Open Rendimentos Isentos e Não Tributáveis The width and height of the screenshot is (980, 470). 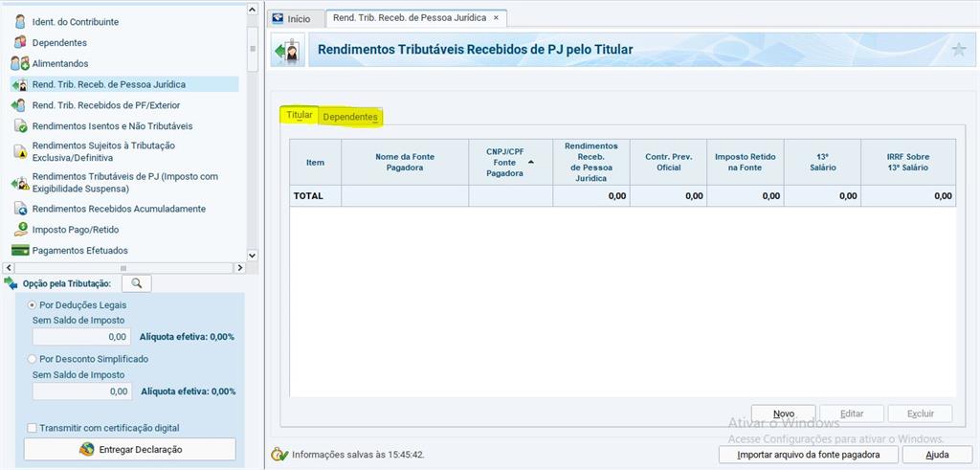[113, 125]
